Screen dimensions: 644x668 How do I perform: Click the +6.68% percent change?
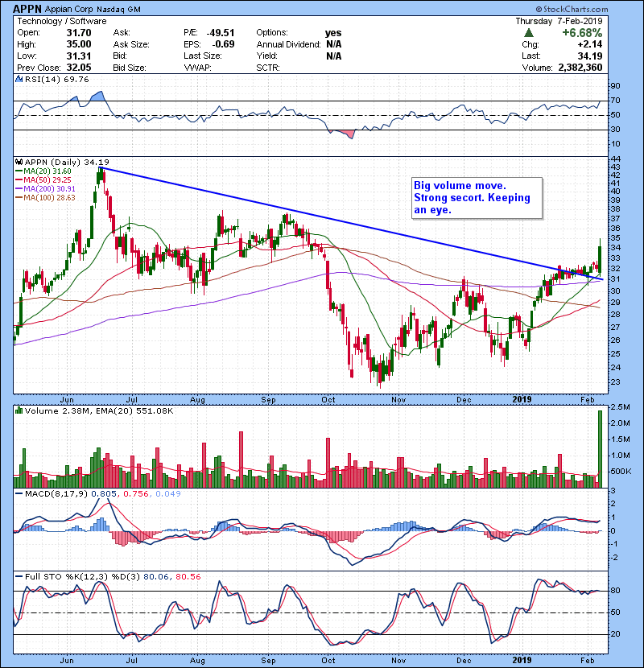coord(582,33)
